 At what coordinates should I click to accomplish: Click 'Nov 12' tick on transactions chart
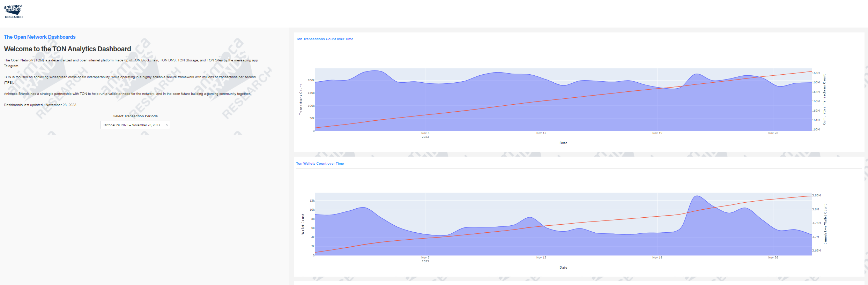541,133
